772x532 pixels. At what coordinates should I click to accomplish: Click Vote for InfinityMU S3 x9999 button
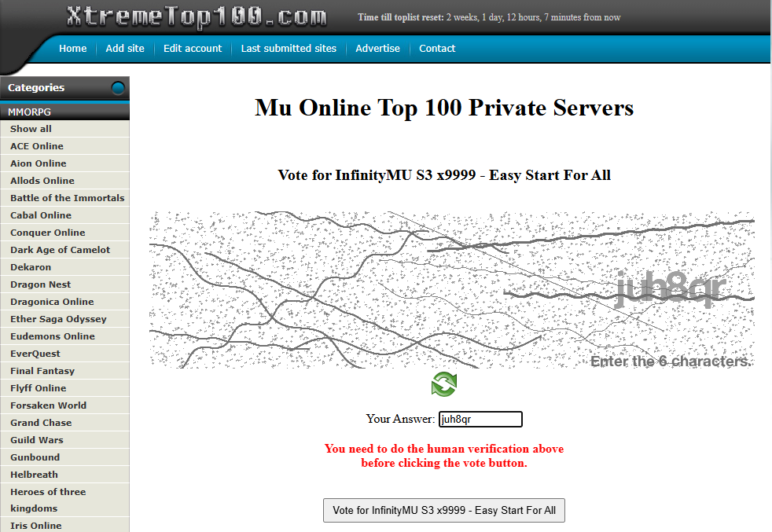coord(444,510)
